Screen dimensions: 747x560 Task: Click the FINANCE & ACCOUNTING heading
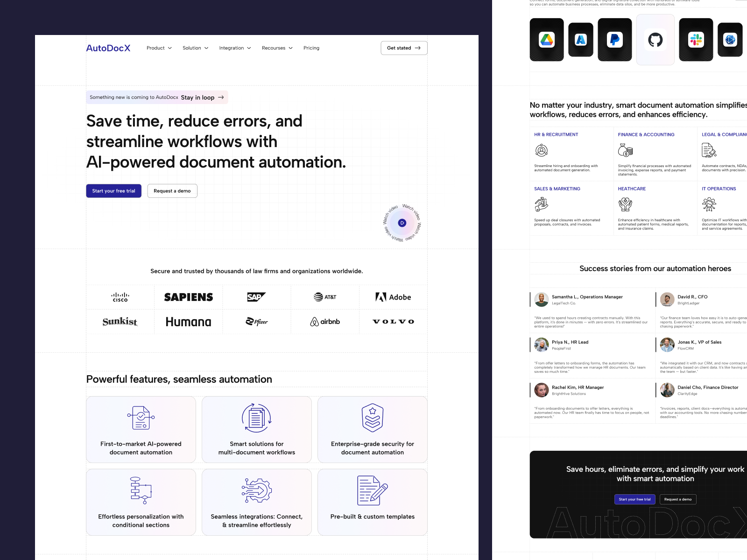(646, 134)
